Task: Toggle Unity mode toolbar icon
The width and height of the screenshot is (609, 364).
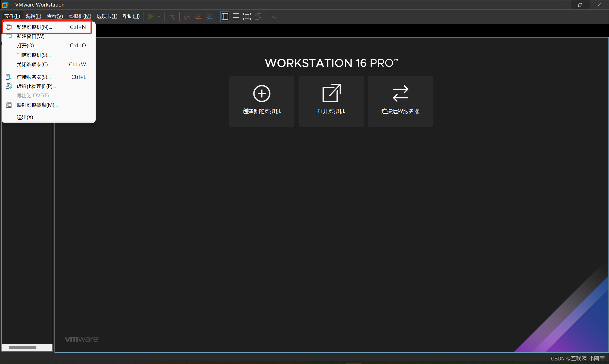Action: click(x=258, y=16)
